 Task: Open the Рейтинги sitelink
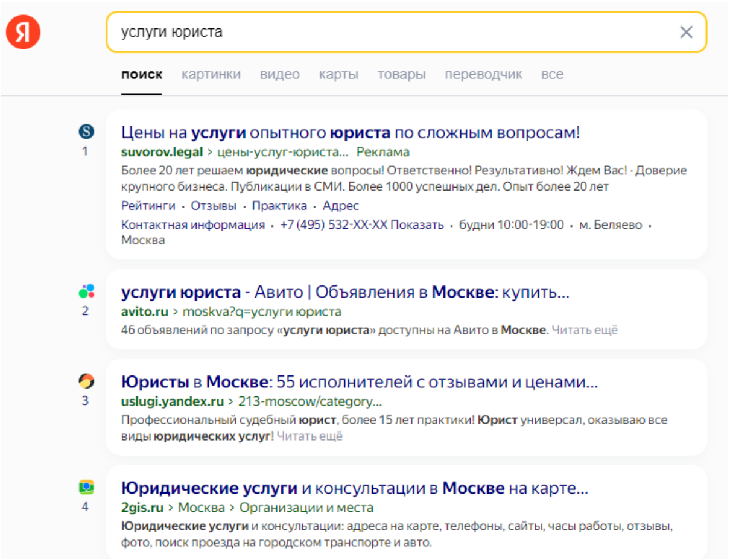coord(148,206)
